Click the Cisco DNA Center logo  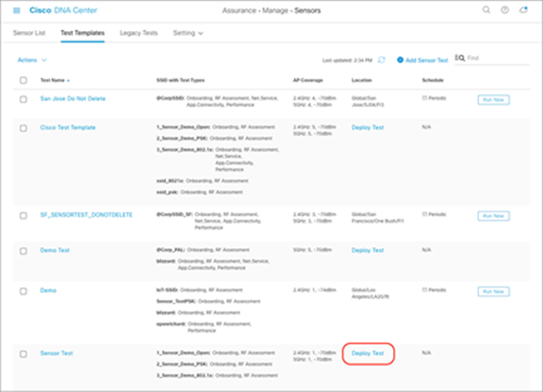pos(64,10)
